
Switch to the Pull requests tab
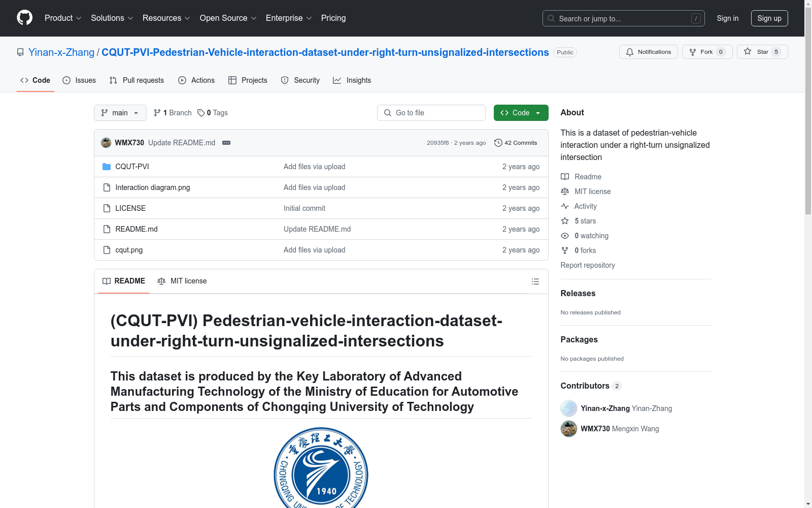(x=137, y=80)
